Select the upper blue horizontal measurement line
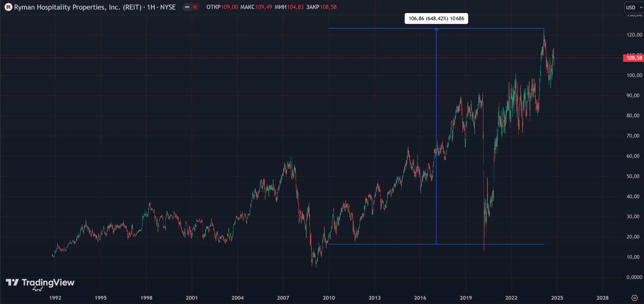Viewport: 644px width, 304px height. pyautogui.click(x=377, y=29)
